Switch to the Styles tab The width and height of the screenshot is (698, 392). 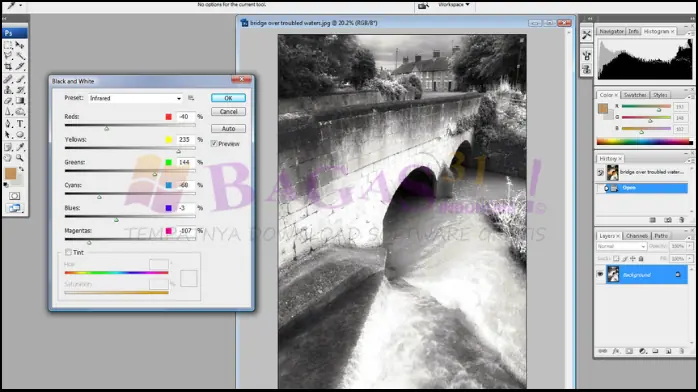tap(660, 95)
